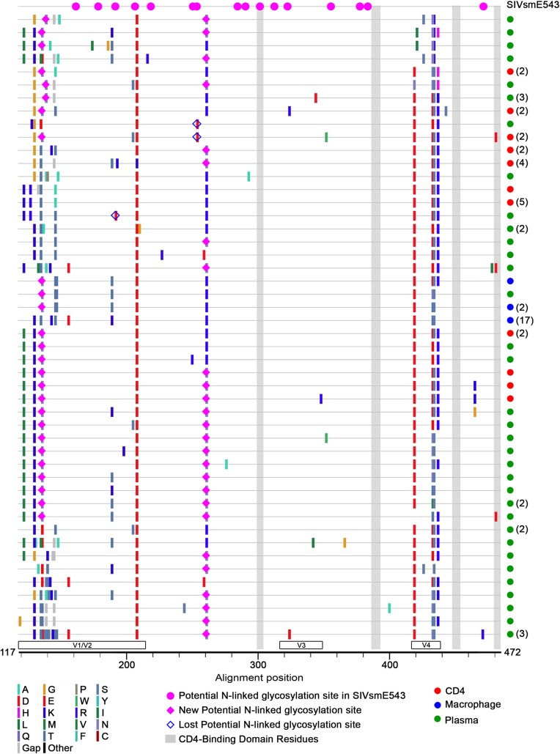Select the black Other legend swatch
This screenshot has width=560, height=754.
pyautogui.click(x=44, y=747)
